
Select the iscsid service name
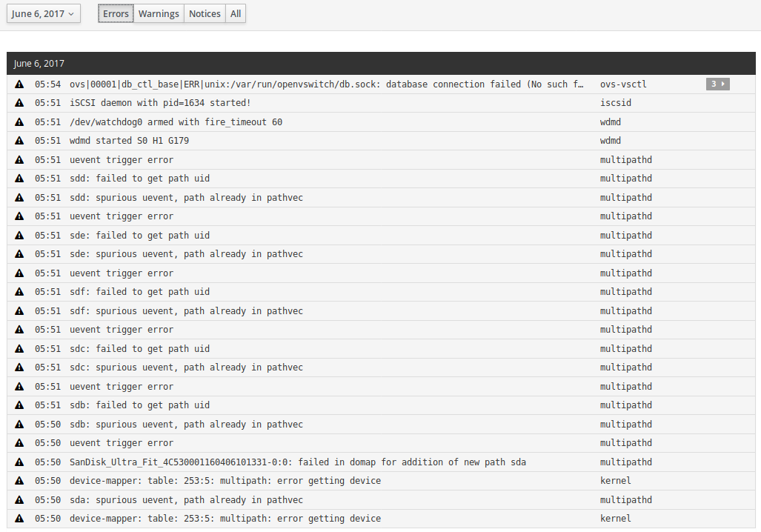tap(615, 103)
